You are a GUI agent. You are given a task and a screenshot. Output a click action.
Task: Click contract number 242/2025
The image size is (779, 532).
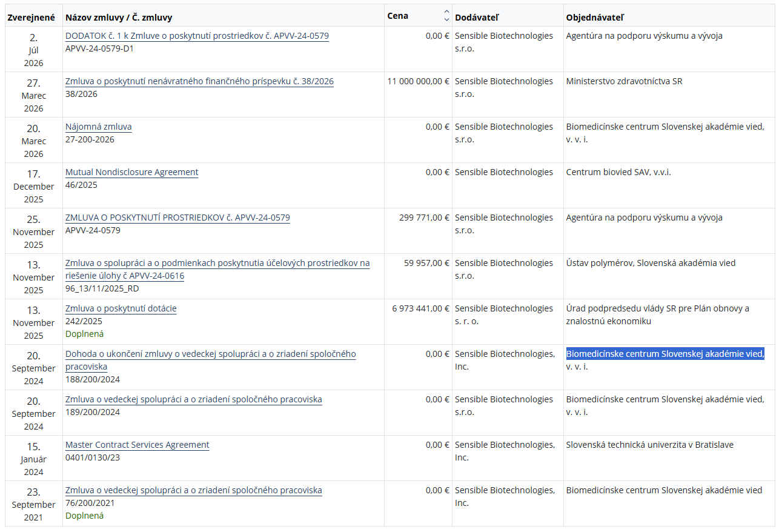coord(84,321)
